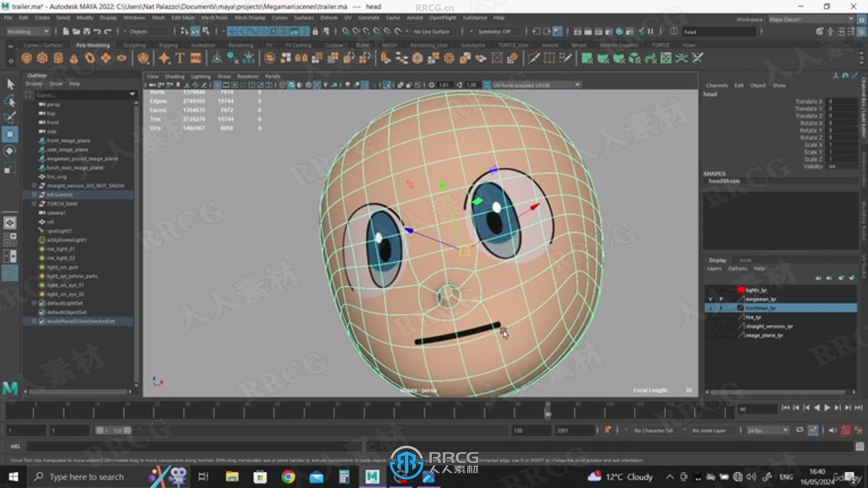Screen dimensions: 868x488
Task: Click the No Anim Layer button
Action: coord(709,431)
